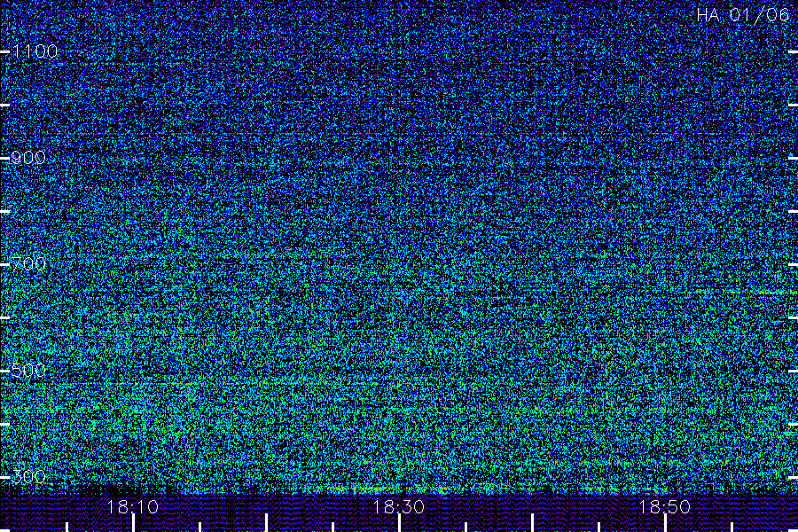Click the 700 frequency axis label
This screenshot has height=532, width=798.
tap(28, 264)
